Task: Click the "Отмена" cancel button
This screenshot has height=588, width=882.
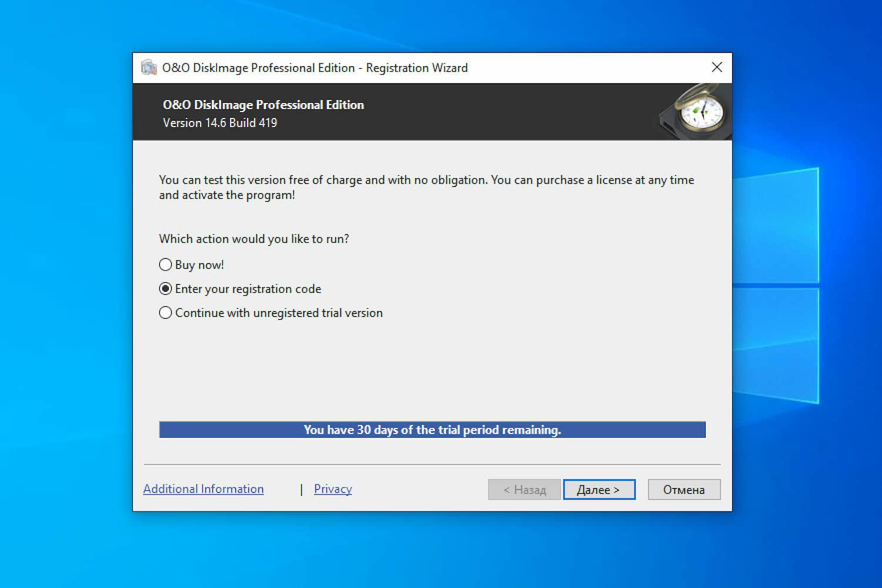Action: pyautogui.click(x=684, y=489)
